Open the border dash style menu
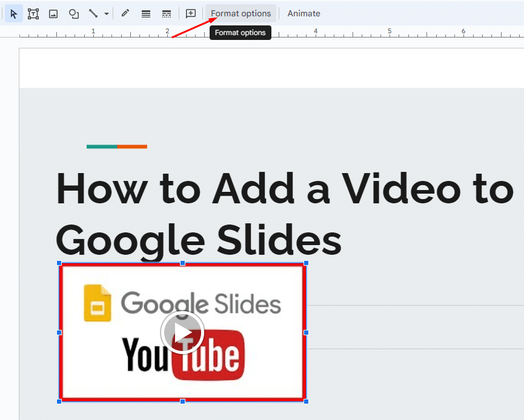The height and width of the screenshot is (420, 524). point(167,14)
